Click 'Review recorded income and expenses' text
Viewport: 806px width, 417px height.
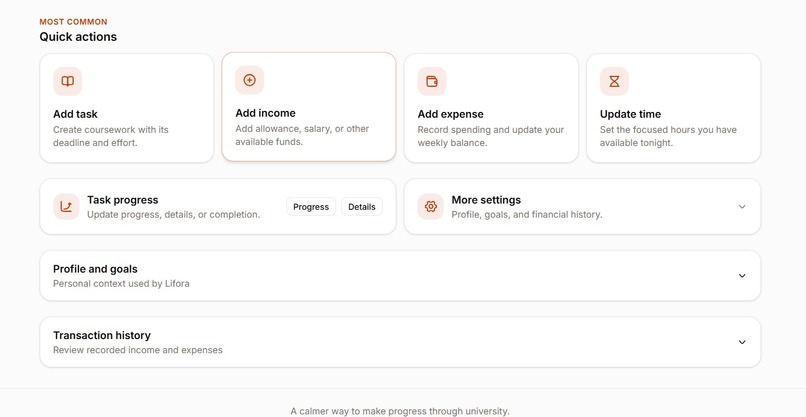[138, 350]
